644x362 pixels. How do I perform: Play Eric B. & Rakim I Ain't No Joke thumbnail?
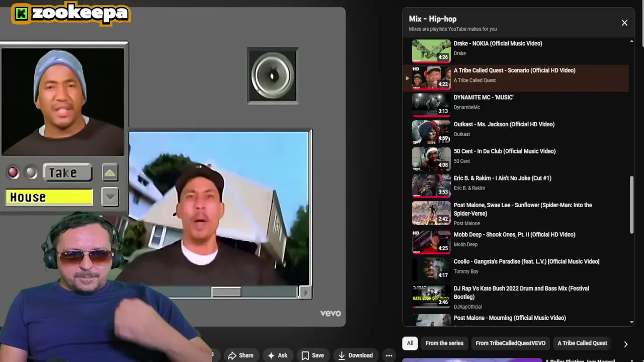431,185
